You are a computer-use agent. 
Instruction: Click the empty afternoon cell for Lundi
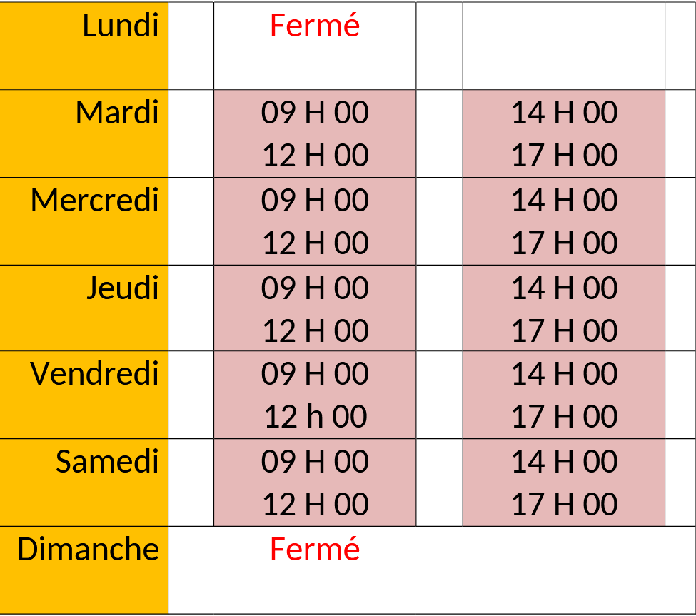[x=564, y=46]
